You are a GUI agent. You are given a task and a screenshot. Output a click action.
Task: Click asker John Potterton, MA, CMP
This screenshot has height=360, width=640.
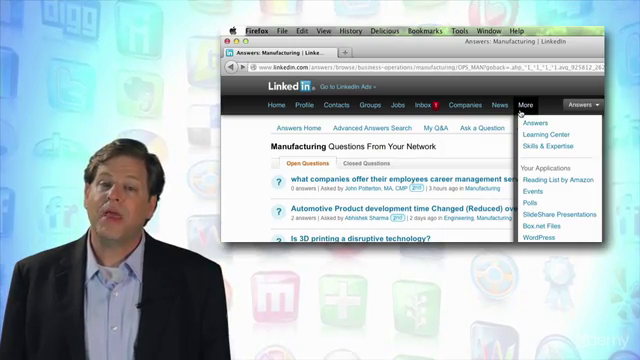coord(376,189)
